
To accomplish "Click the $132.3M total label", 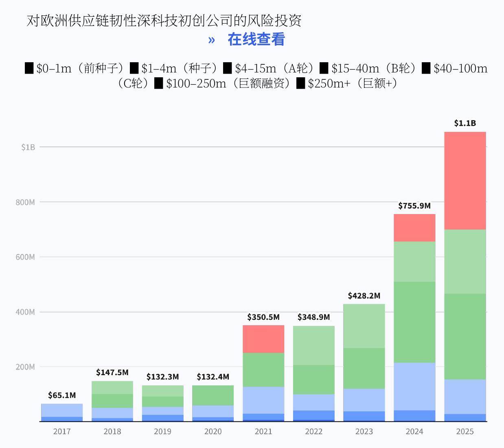I will click(x=162, y=376).
